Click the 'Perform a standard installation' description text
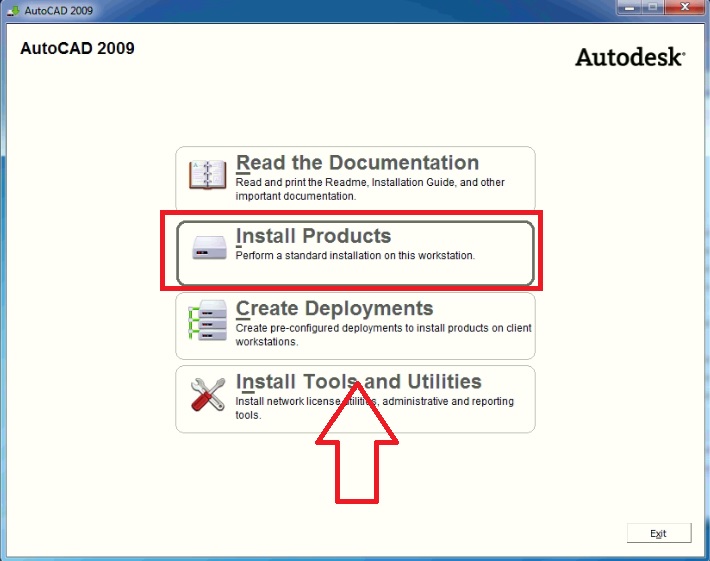This screenshot has width=710, height=561. (354, 256)
